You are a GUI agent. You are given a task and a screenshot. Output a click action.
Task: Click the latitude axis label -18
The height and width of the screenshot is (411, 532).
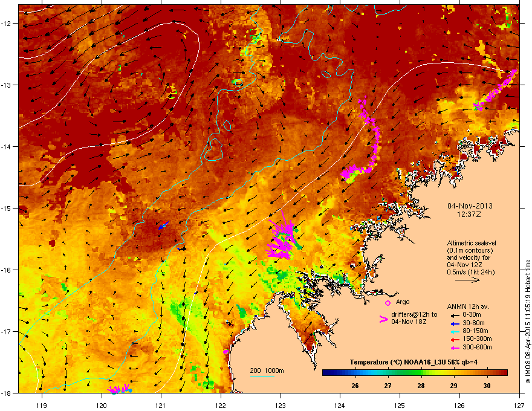pyautogui.click(x=7, y=393)
